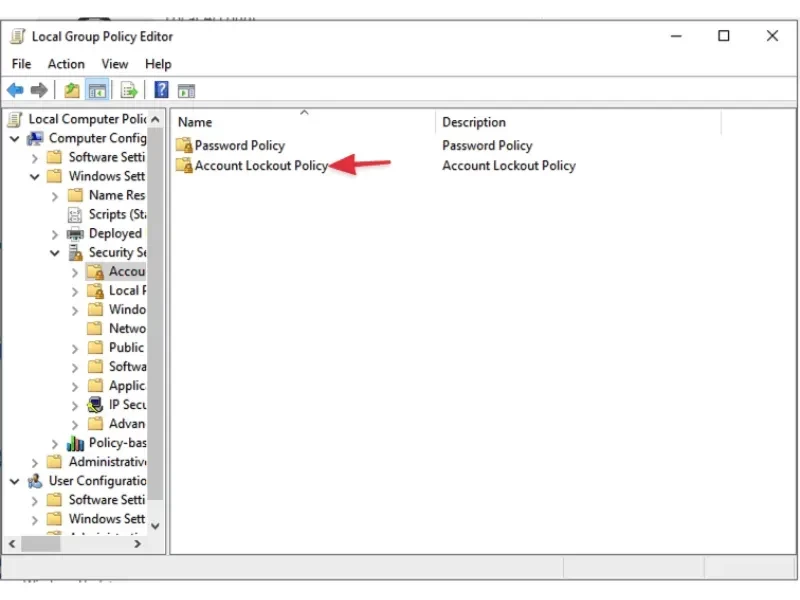
Task: Open the blue Help question mark icon
Action: 161,90
